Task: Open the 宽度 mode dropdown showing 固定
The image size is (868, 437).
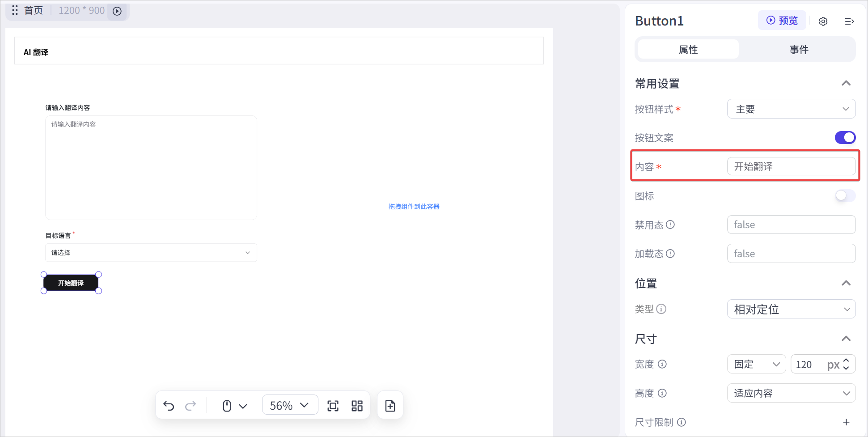Action: tap(756, 364)
